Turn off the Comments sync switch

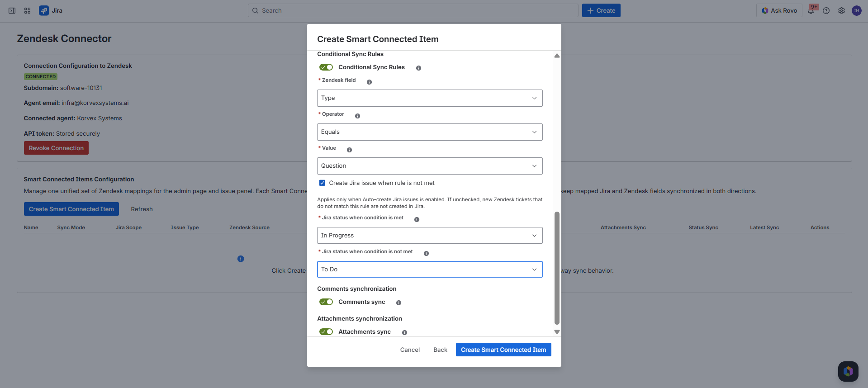[x=326, y=302]
